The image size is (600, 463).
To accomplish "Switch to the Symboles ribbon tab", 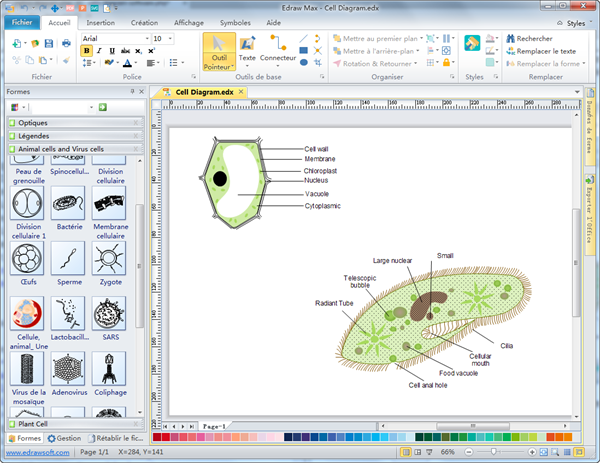I will point(235,21).
